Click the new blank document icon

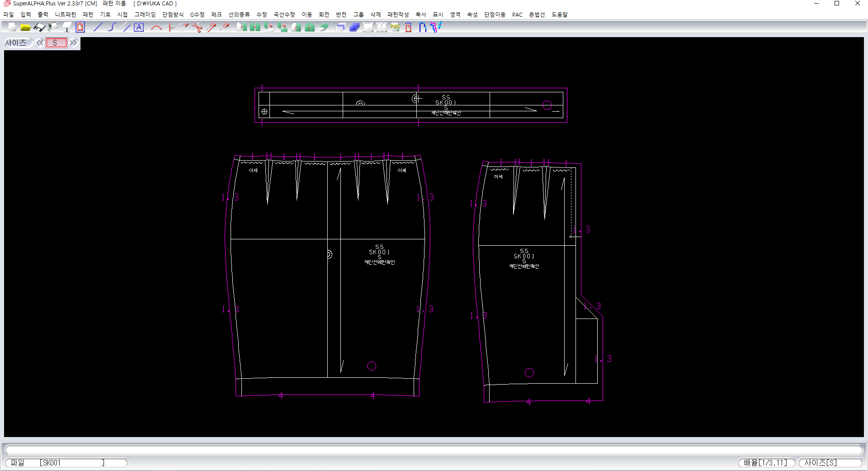click(12, 27)
